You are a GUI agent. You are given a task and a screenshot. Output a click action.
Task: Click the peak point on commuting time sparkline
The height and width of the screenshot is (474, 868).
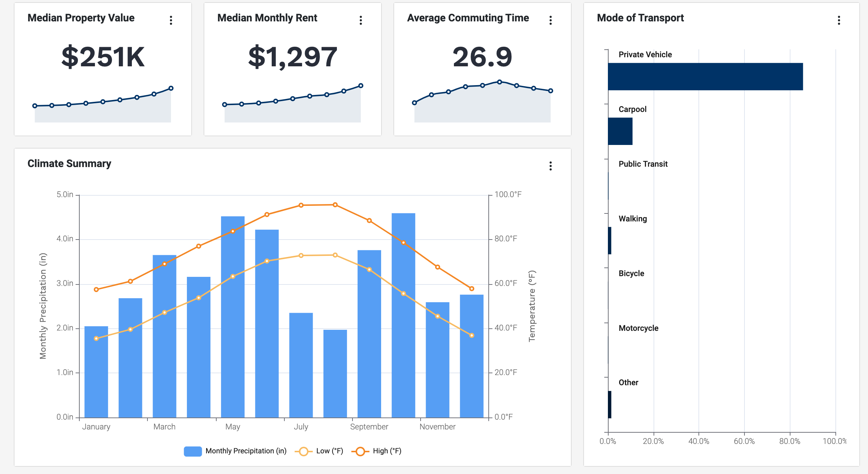pos(500,82)
